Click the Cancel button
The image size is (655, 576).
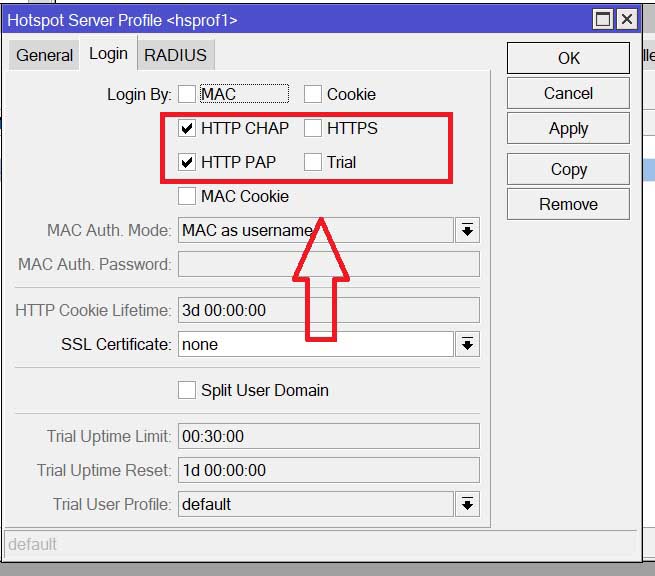pos(568,93)
